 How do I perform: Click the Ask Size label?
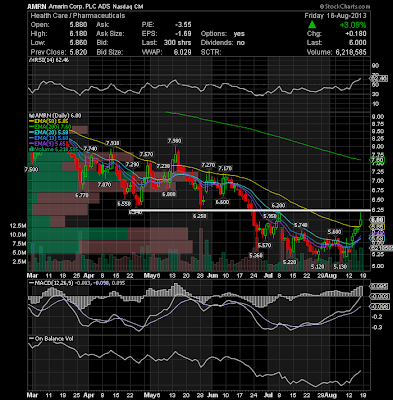110,34
